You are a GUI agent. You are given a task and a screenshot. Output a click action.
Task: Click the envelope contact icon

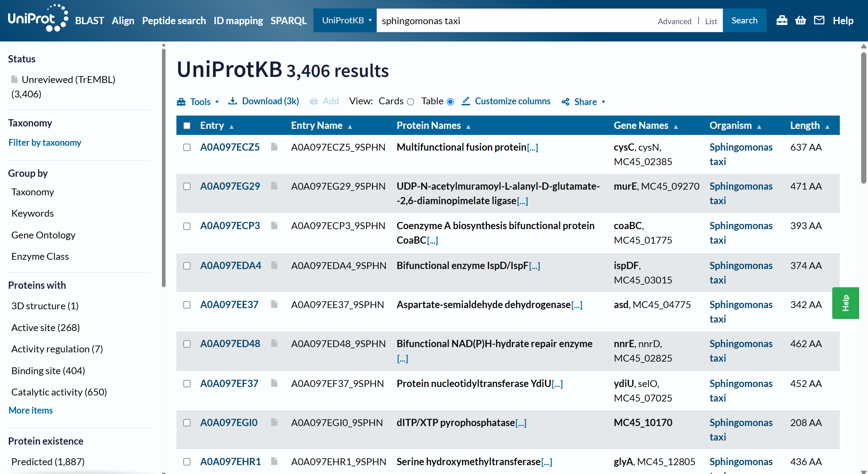click(x=819, y=20)
